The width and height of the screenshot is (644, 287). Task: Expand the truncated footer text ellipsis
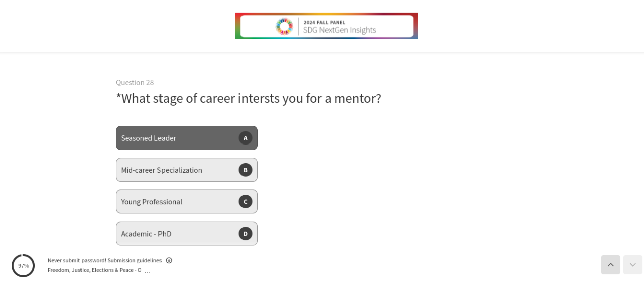click(x=147, y=271)
